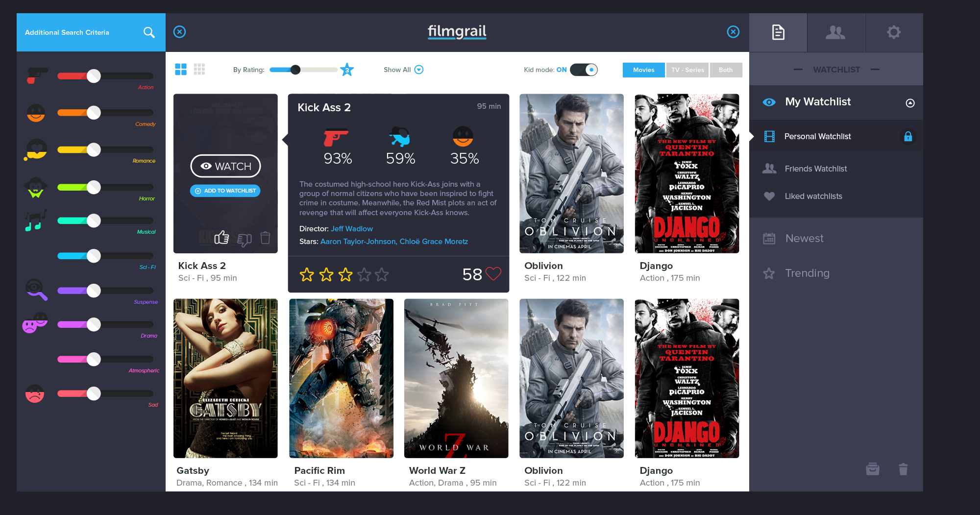
Task: Toggle My Watchlist eye visibility icon
Action: pos(769,102)
